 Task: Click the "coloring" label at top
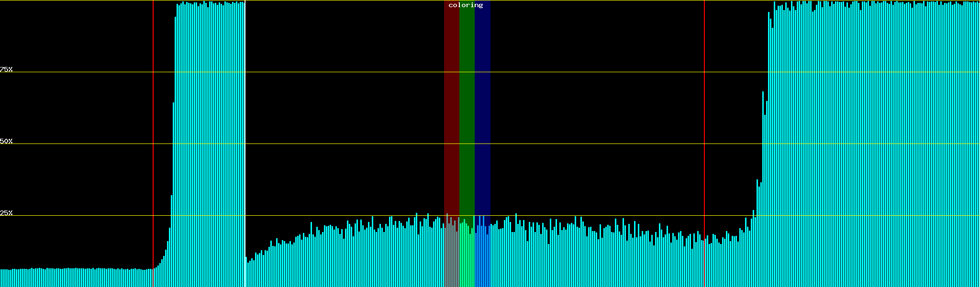(466, 5)
